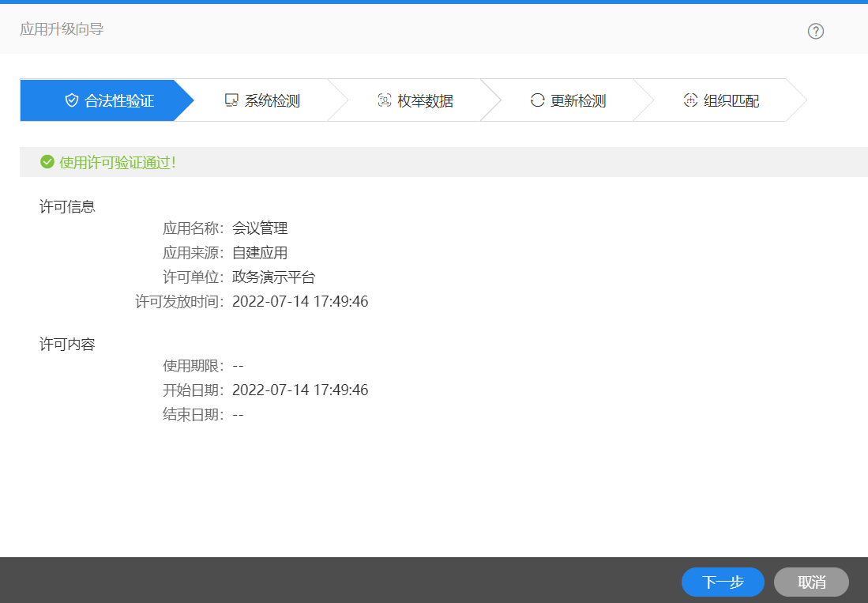The width and height of the screenshot is (868, 603).
Task: Click the monitor icon beside 系统检测
Action: [x=231, y=100]
